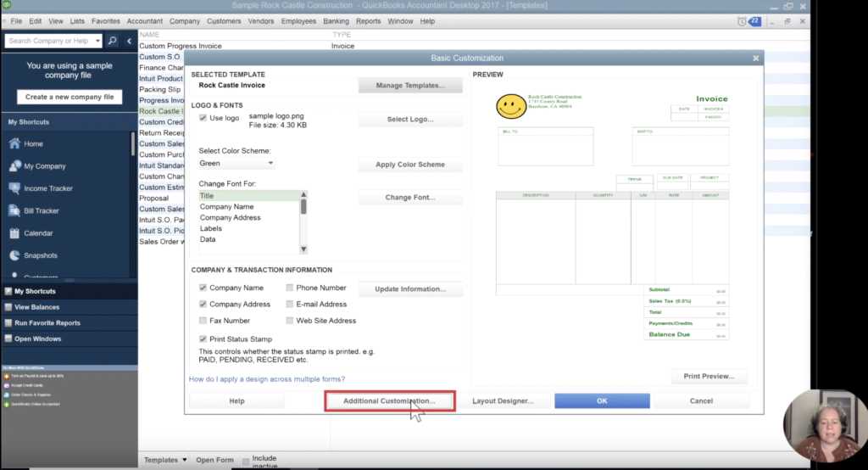Image resolution: width=868 pixels, height=470 pixels.
Task: Select View Balances panel in sidebar
Action: tap(70, 307)
